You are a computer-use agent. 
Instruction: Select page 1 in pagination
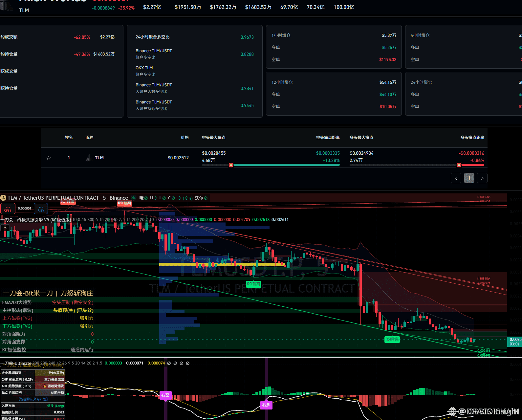[469, 178]
